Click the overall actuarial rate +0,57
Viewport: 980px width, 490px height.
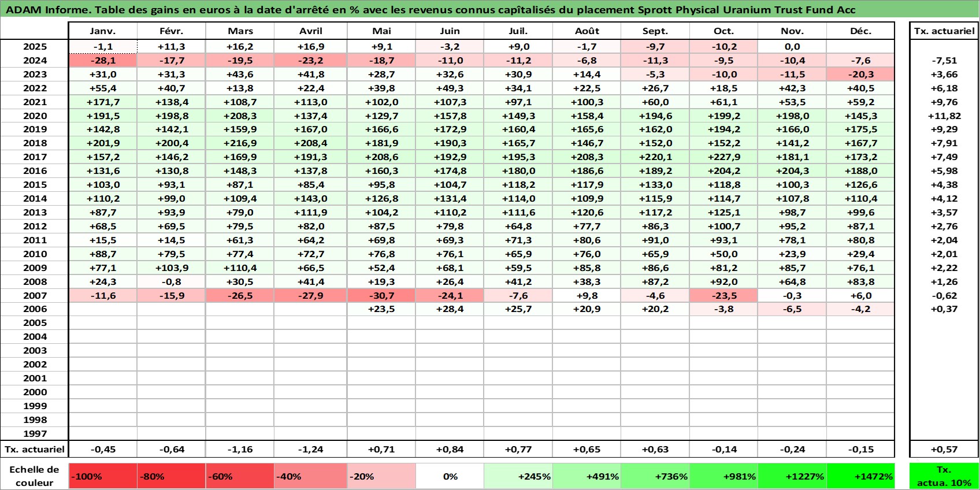(944, 449)
